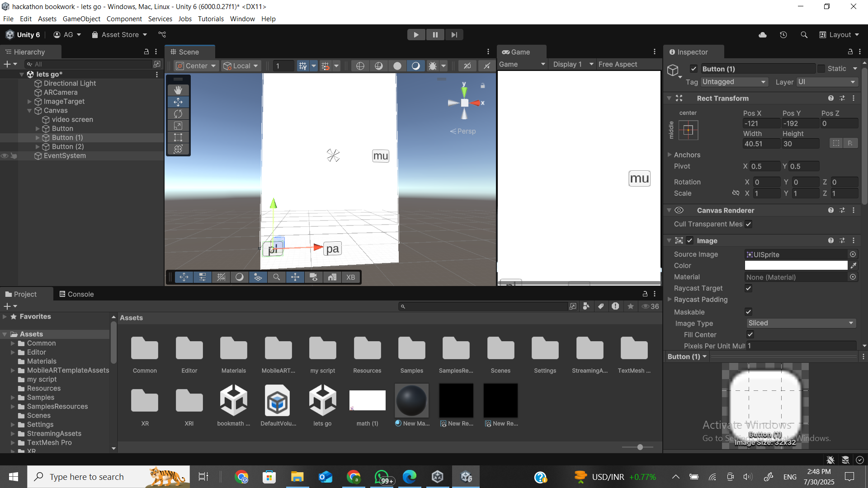
Task: Switch to the Console tab
Action: pos(76,294)
